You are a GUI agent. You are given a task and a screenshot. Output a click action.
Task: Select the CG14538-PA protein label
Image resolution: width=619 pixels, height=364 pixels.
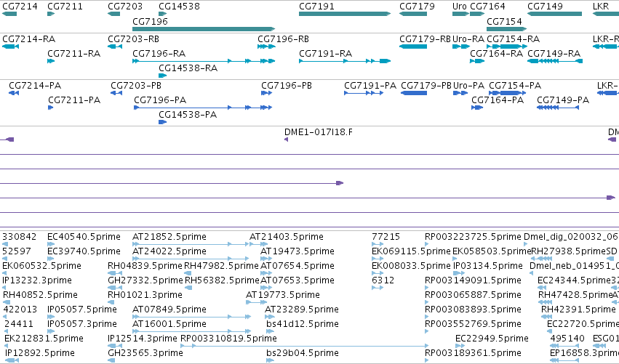(188, 115)
